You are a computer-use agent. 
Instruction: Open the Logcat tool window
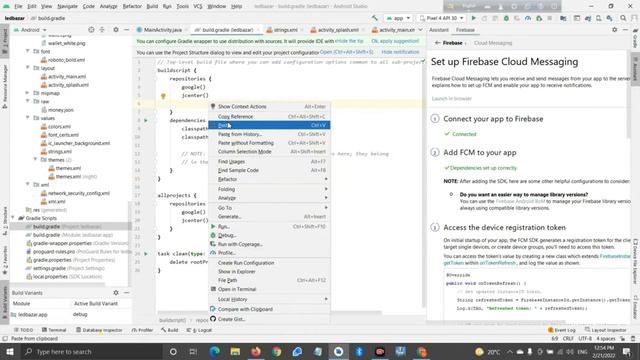pyautogui.click(x=199, y=330)
